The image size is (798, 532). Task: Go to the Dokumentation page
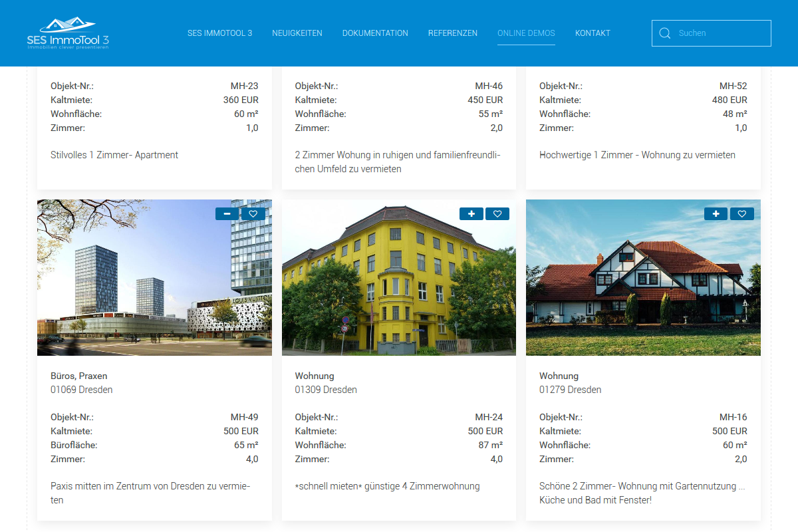coord(375,33)
